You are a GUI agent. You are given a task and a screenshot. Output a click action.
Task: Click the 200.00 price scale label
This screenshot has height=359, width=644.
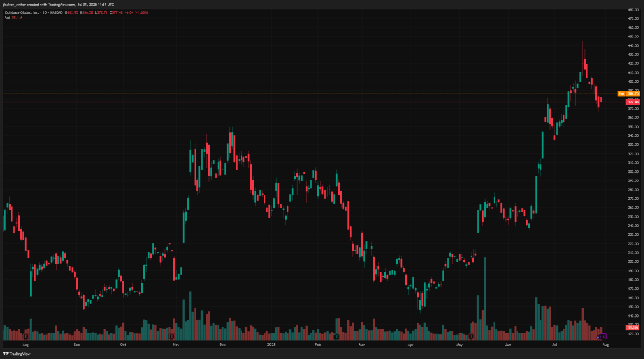(633, 262)
